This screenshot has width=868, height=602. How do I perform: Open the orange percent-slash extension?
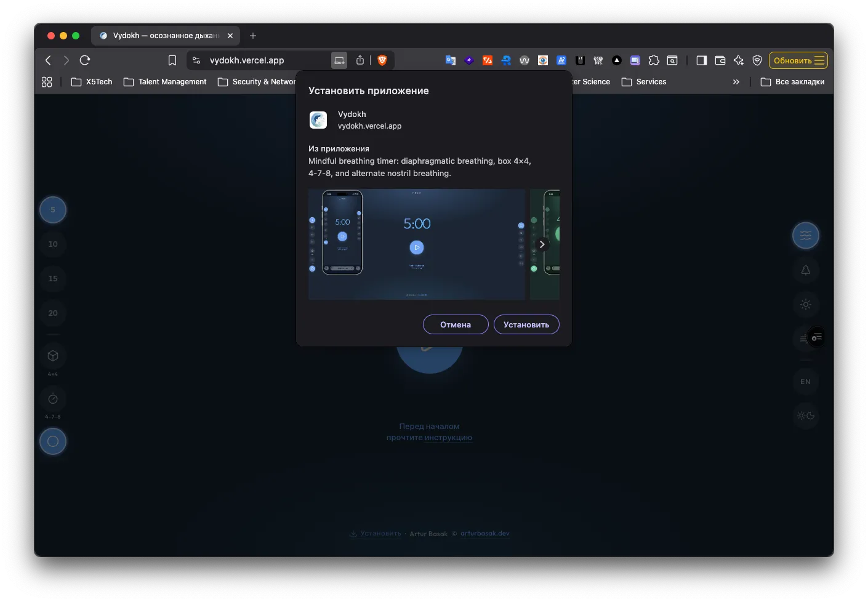(488, 60)
